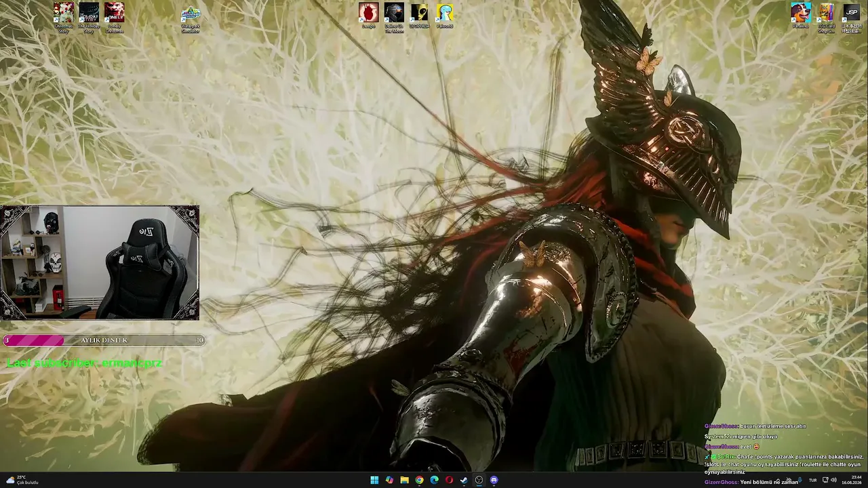Launch the Palworld desktop shortcut
This screenshot has width=868, height=488.
coord(445,16)
